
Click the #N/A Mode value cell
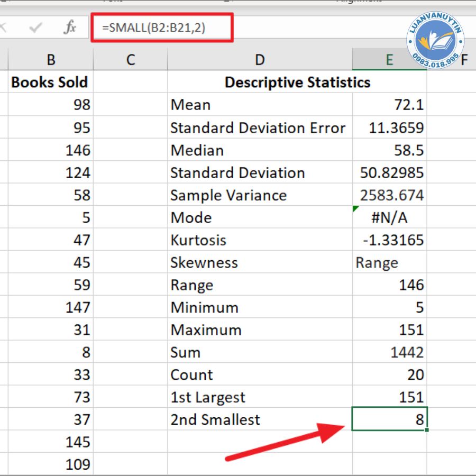point(390,217)
